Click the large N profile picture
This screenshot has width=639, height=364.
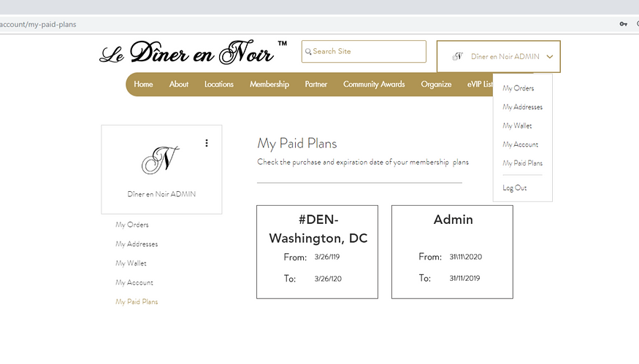click(x=160, y=160)
